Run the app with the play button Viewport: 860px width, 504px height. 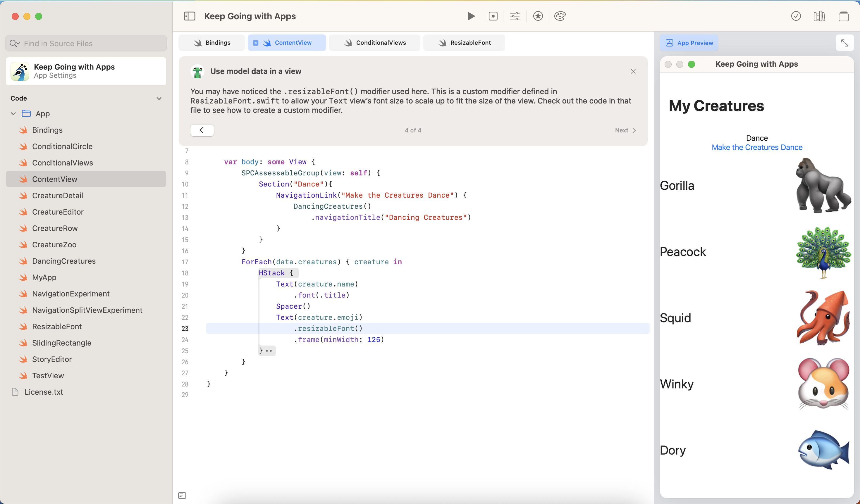pyautogui.click(x=471, y=16)
